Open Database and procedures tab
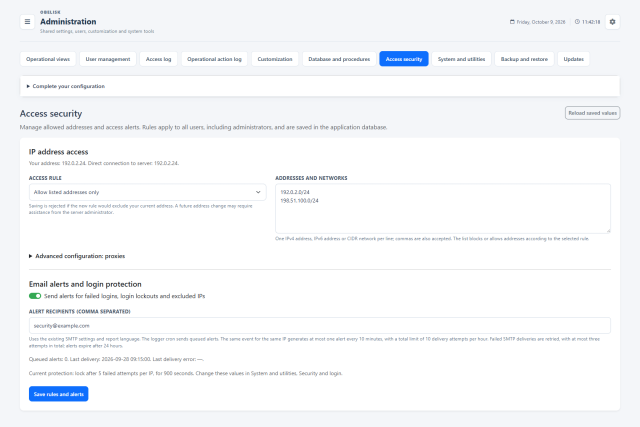The height and width of the screenshot is (427, 640). pyautogui.click(x=339, y=59)
